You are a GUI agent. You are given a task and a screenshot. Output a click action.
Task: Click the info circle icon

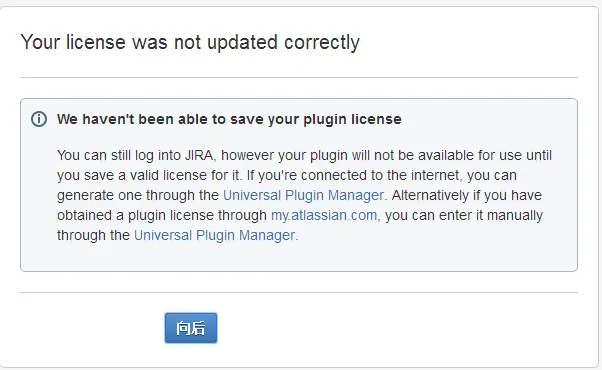39,119
